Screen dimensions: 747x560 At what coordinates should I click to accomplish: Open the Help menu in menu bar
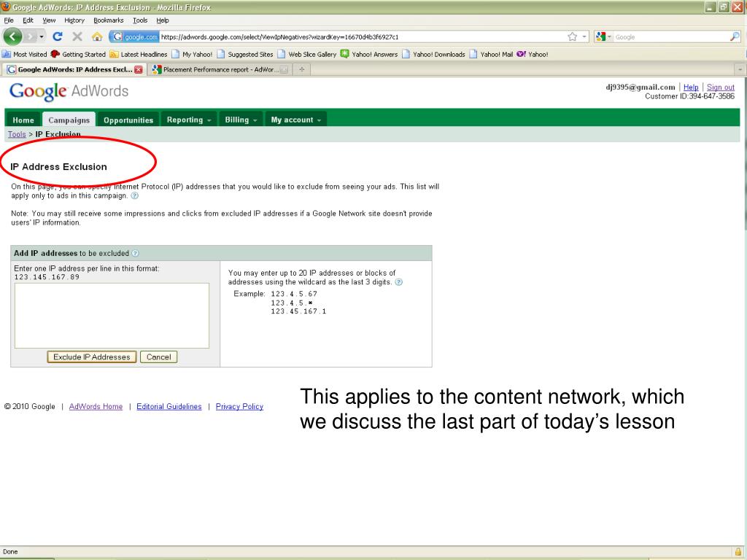point(163,20)
